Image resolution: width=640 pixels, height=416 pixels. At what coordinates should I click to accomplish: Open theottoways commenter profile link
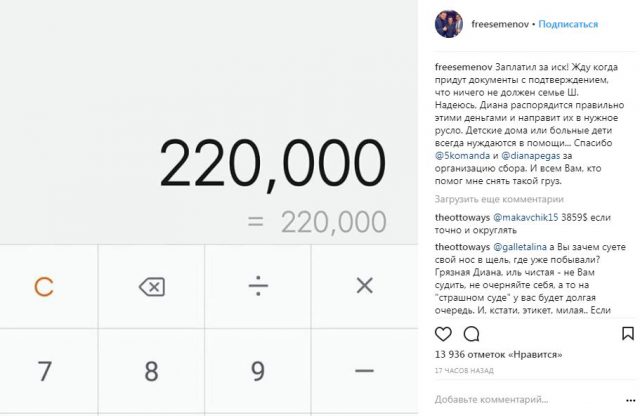click(x=464, y=217)
